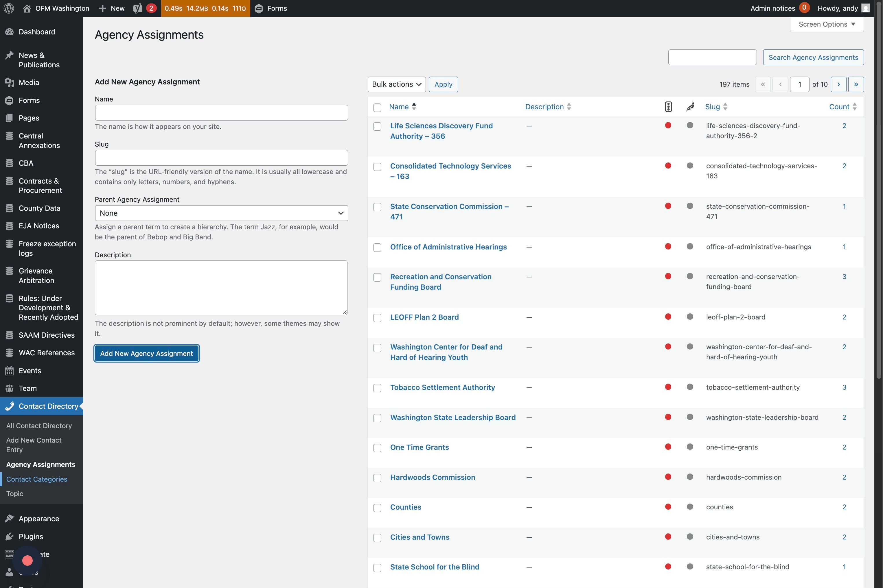Open Contact Categories submenu item
The image size is (883, 588).
[36, 479]
